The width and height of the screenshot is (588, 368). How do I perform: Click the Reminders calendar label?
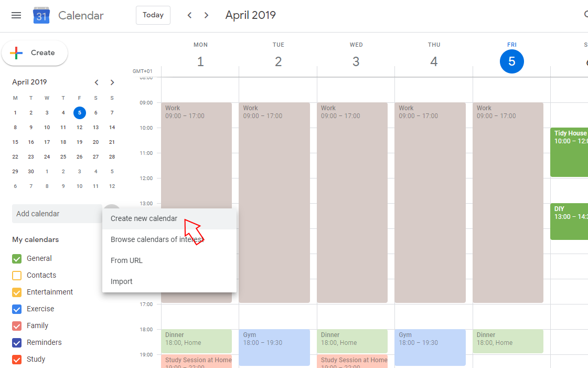click(44, 342)
